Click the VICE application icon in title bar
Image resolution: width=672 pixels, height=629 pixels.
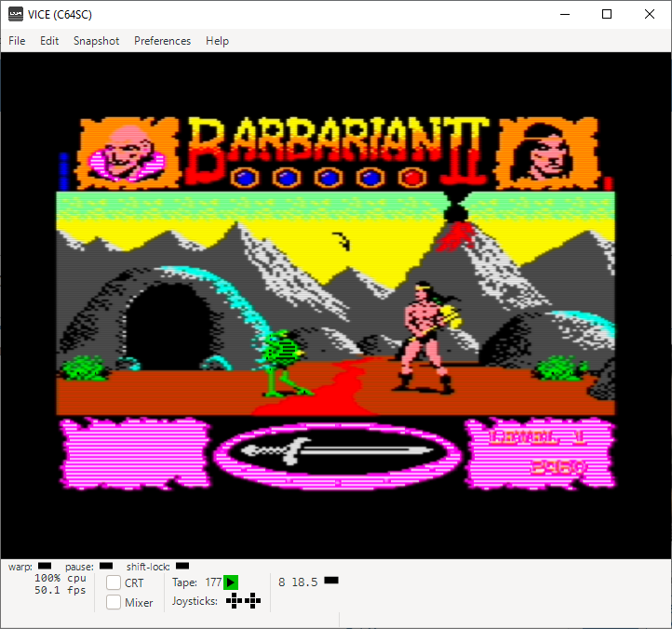click(16, 14)
